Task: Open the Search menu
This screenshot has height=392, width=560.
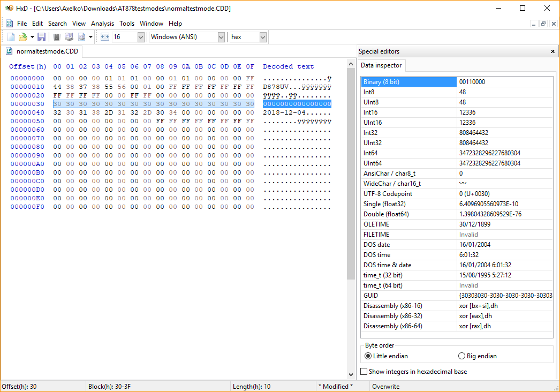Action: click(57, 24)
